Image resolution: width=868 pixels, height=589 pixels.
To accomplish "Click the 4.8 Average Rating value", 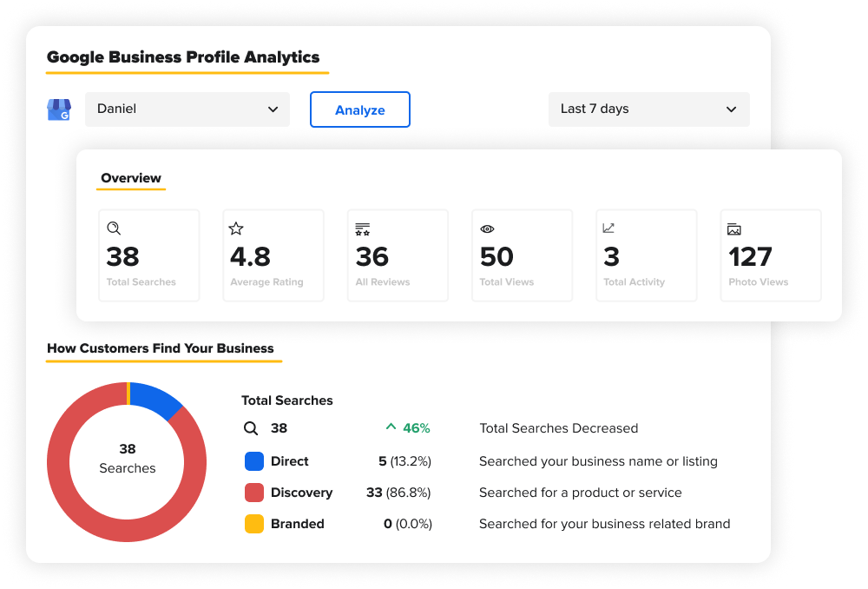I will 250,256.
